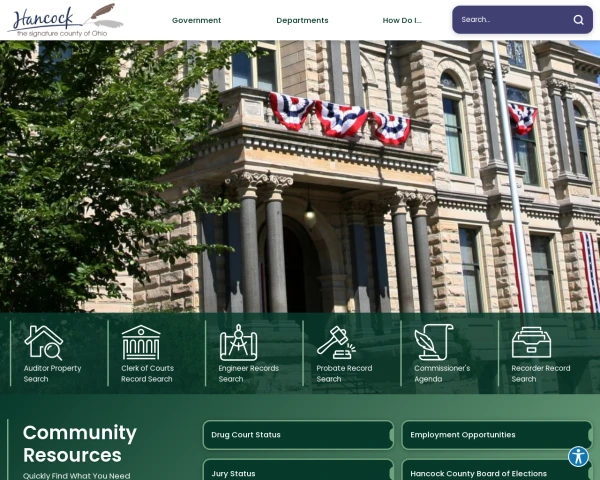The width and height of the screenshot is (600, 480).
Task: Open Commissioner's Agenda scroll icon
Action: [x=434, y=342]
